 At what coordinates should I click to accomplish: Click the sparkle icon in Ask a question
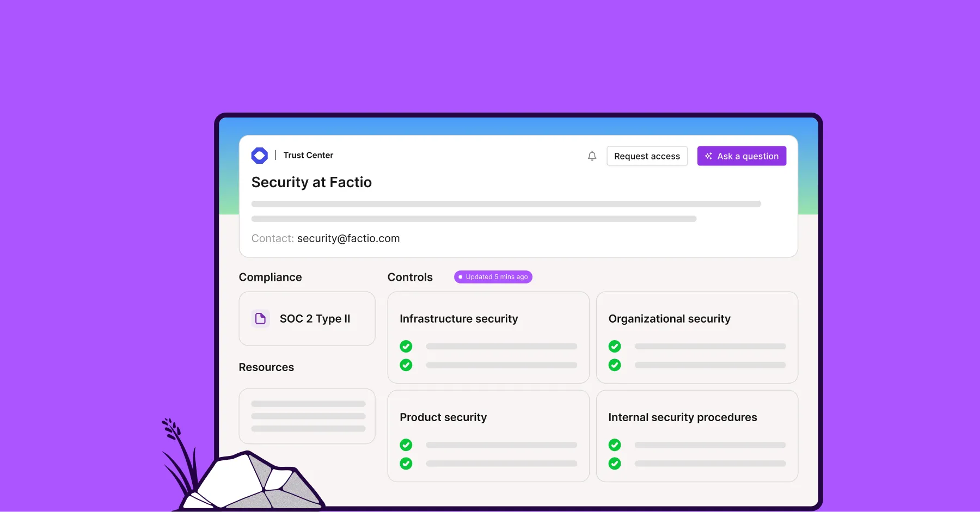pos(708,156)
